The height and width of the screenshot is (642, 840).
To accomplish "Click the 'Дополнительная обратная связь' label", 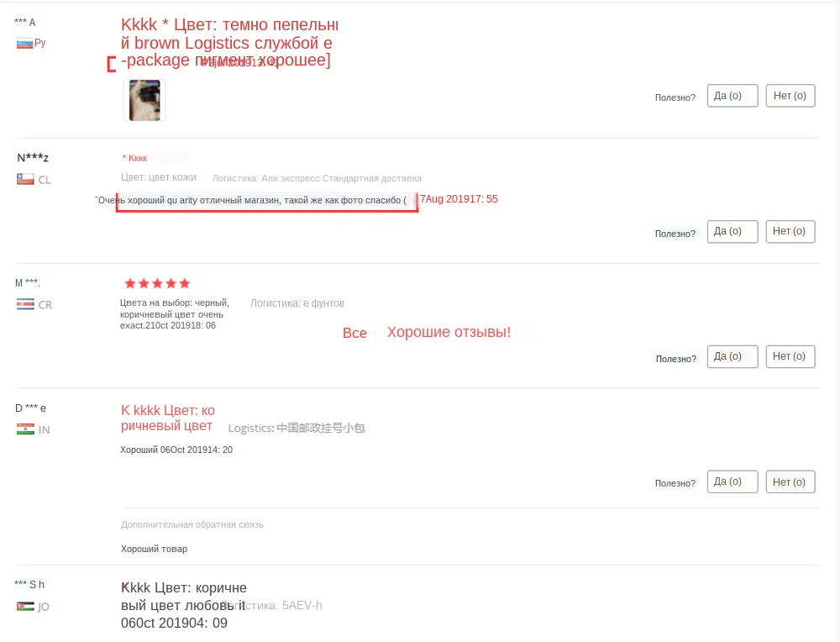I will 192,524.
